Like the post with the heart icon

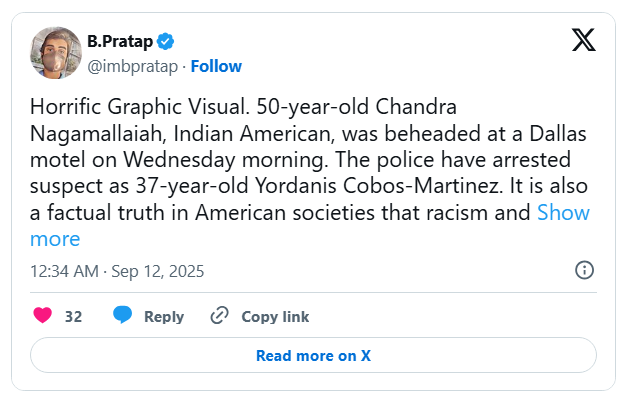(x=43, y=316)
